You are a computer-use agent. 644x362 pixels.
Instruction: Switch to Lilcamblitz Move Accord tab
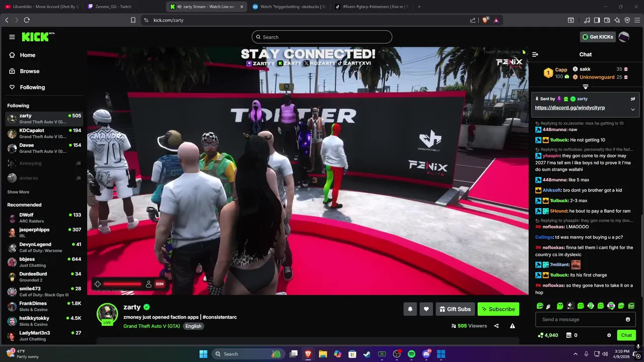pos(42,7)
